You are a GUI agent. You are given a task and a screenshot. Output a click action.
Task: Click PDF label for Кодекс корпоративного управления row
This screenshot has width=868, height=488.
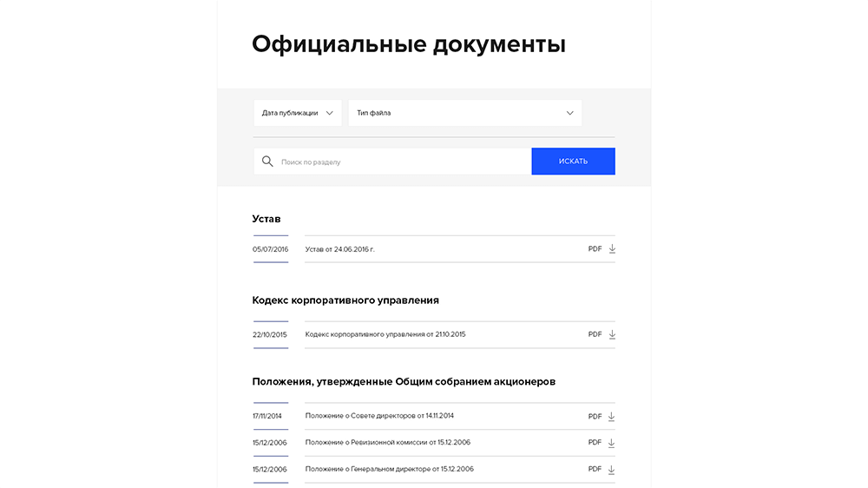595,334
